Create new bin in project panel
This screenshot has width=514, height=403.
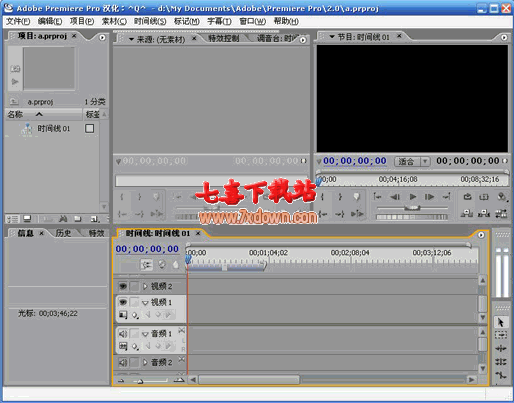pyautogui.click(x=78, y=219)
